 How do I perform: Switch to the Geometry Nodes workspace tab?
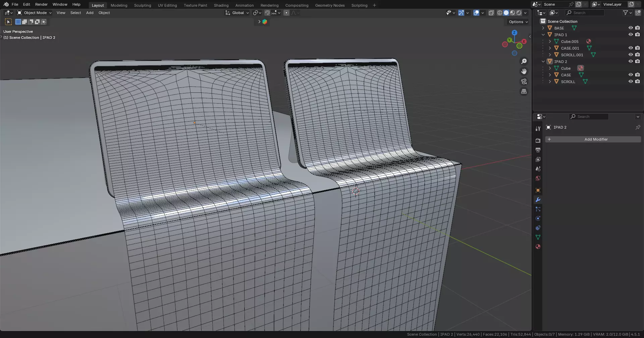(330, 5)
